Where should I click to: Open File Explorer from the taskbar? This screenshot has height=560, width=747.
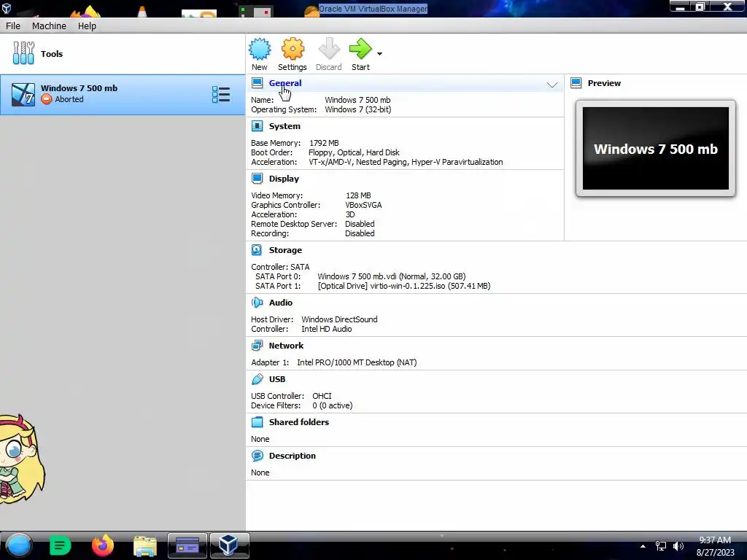(x=145, y=545)
